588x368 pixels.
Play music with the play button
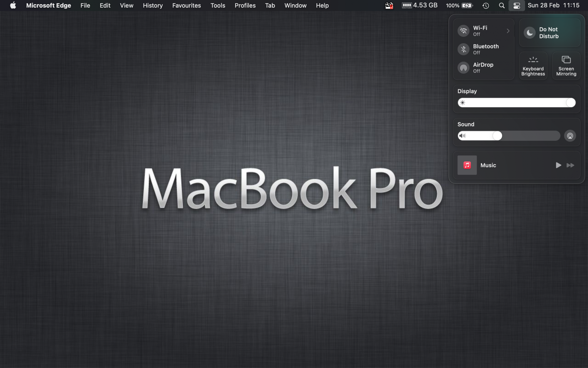point(558,165)
